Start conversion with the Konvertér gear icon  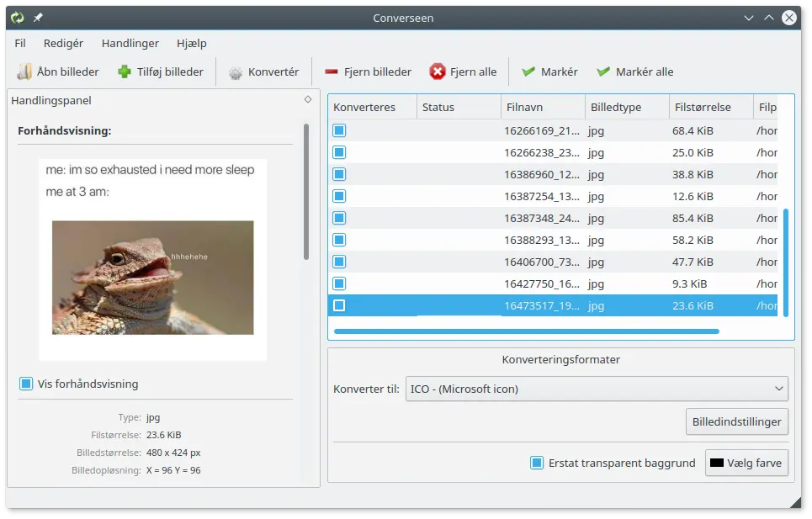coord(236,72)
